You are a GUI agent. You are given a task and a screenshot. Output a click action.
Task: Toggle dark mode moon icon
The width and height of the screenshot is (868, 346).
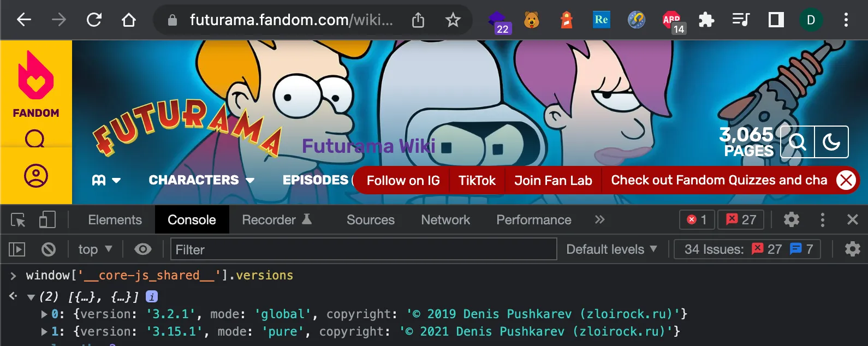point(831,142)
